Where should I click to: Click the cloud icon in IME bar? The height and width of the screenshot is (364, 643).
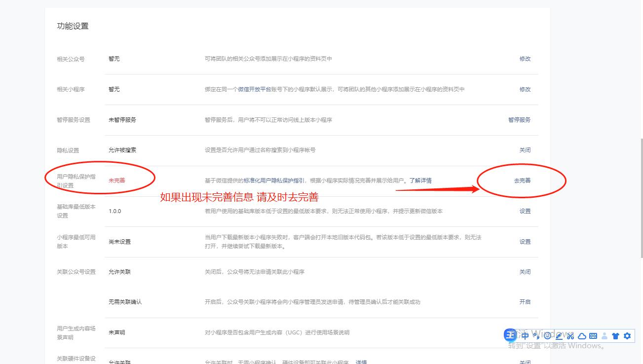582,336
